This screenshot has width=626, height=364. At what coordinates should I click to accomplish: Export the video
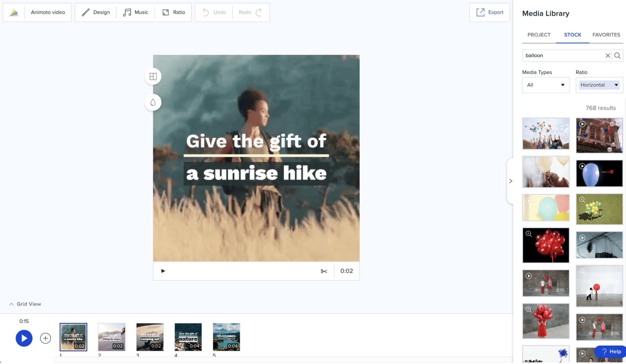pos(490,12)
